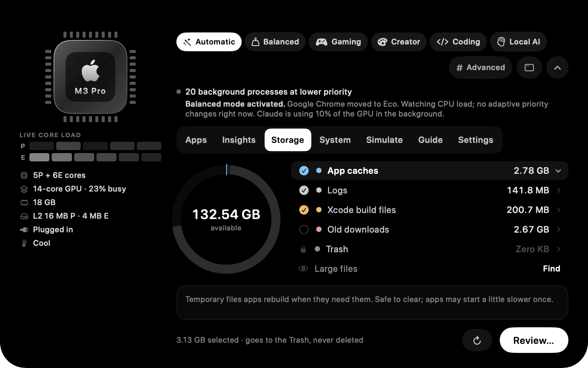Click the 132.54 GB available storage ring

[x=226, y=219]
